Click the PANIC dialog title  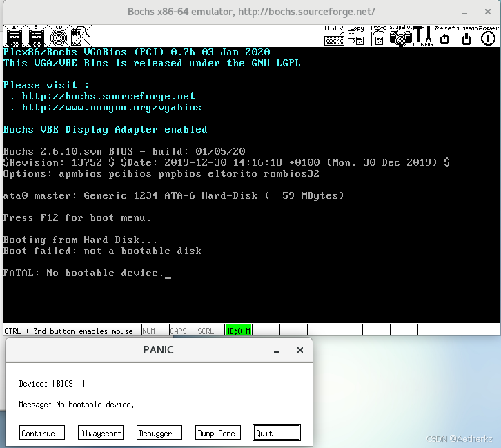coord(158,350)
